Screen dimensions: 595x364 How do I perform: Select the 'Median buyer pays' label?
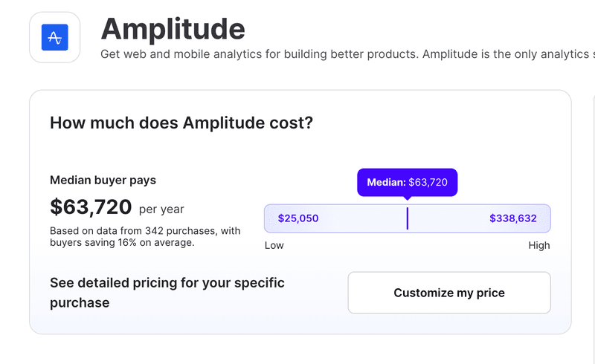pyautogui.click(x=103, y=180)
